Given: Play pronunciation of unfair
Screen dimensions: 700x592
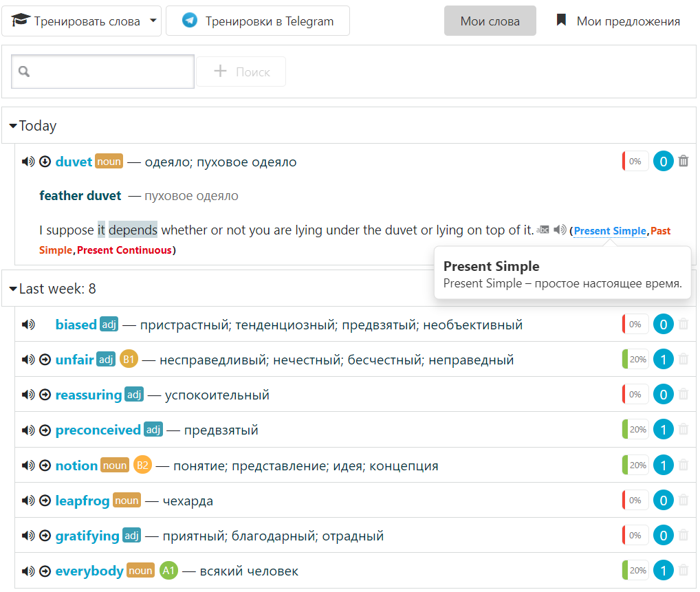Looking at the screenshot, I should click(28, 359).
